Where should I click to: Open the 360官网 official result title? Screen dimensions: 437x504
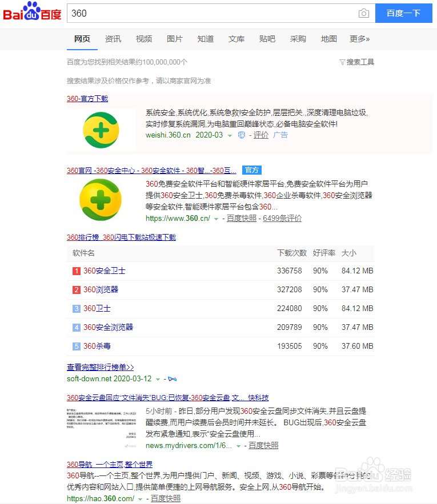(x=151, y=170)
